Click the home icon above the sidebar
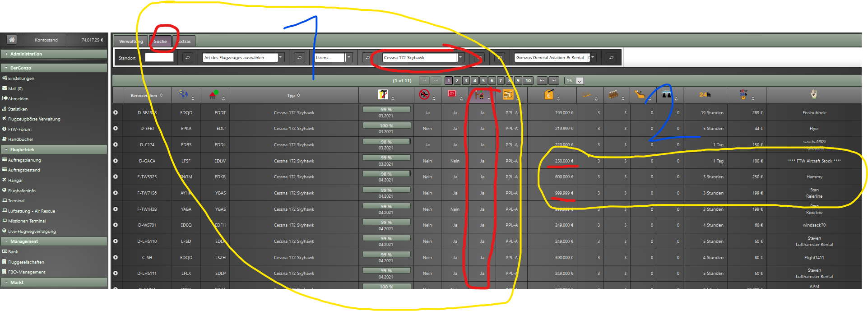 [12, 40]
